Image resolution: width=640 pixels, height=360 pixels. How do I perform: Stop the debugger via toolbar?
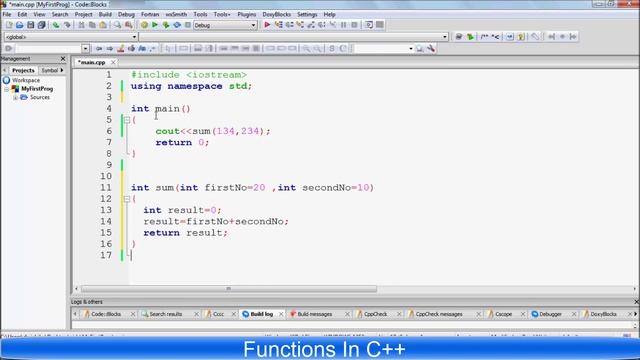tap(354, 25)
